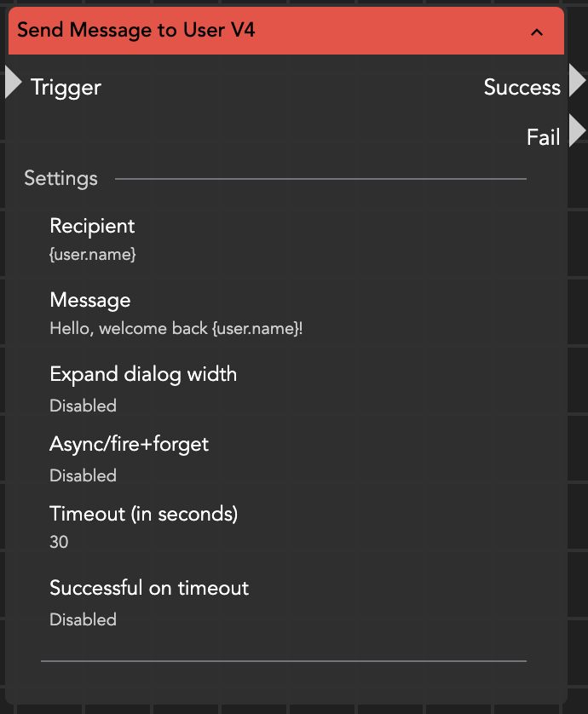Click the Success output port arrow
The image size is (588, 714).
pyautogui.click(x=577, y=82)
